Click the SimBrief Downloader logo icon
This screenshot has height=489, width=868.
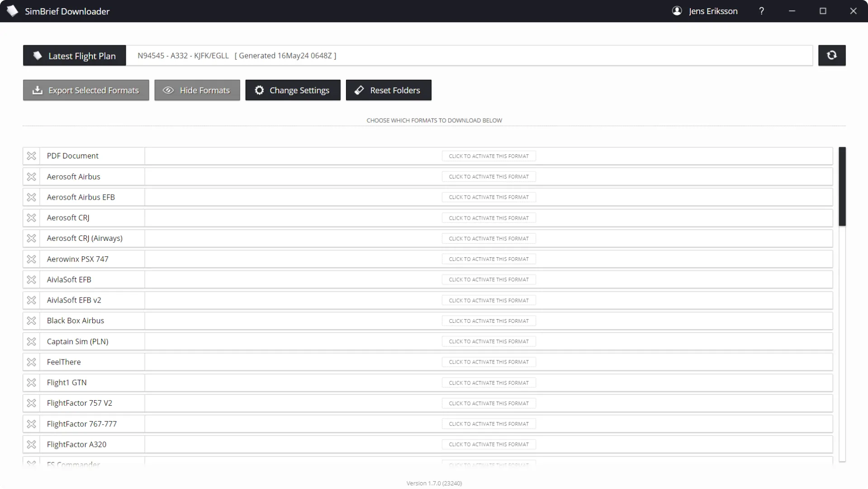tap(12, 11)
